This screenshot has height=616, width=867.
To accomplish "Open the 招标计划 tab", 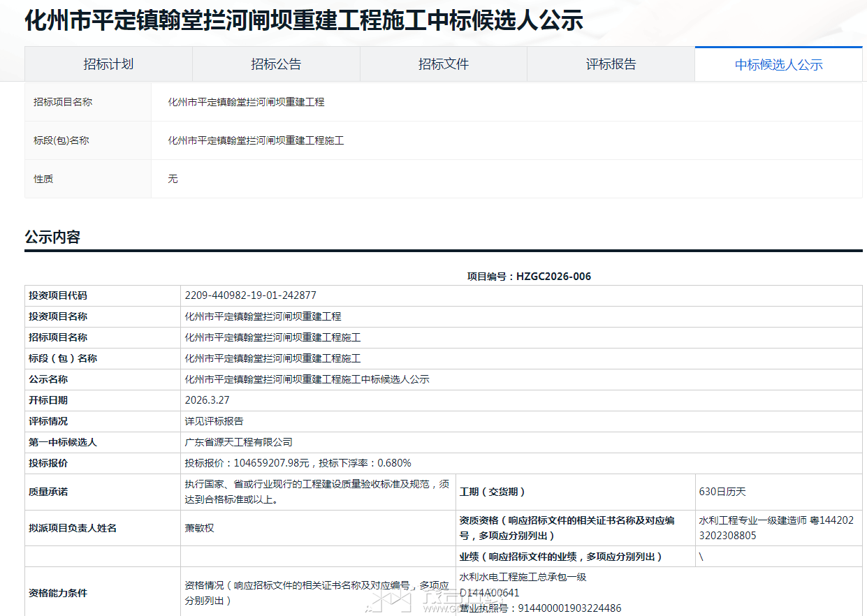I will [108, 64].
